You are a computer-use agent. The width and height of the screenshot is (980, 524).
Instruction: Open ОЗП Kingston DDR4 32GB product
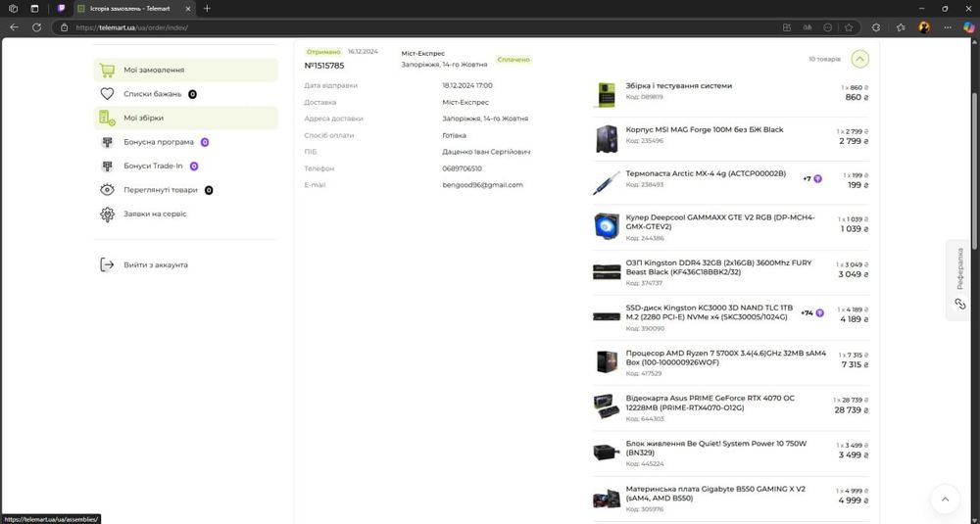(x=718, y=267)
